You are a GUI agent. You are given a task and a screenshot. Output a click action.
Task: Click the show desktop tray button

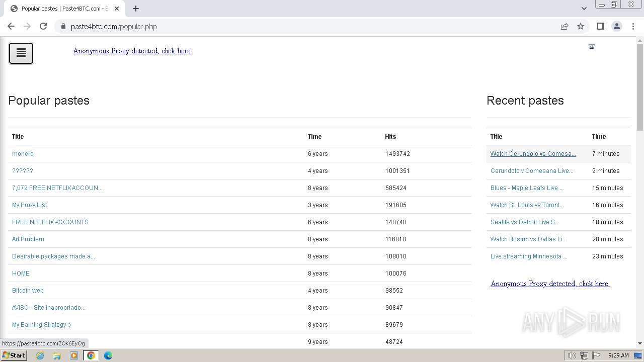coord(638,355)
